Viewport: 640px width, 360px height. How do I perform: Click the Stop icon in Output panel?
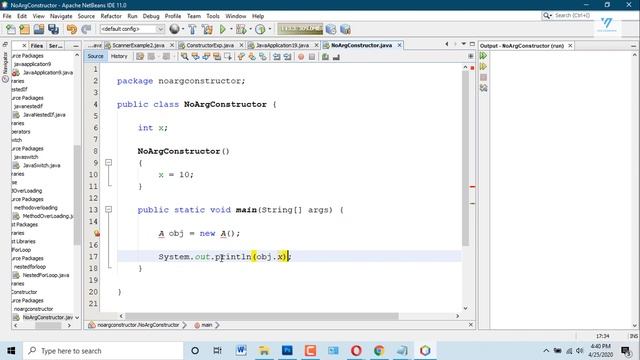(484, 77)
